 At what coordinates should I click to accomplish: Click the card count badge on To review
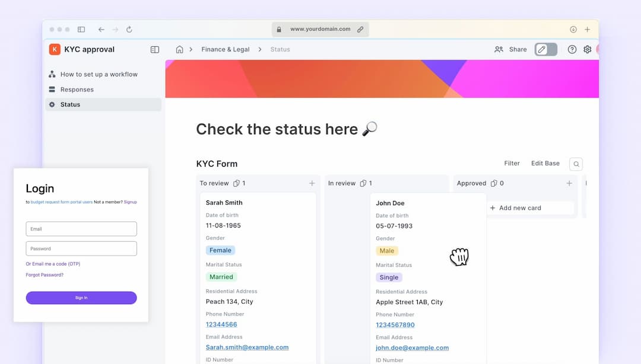click(239, 183)
